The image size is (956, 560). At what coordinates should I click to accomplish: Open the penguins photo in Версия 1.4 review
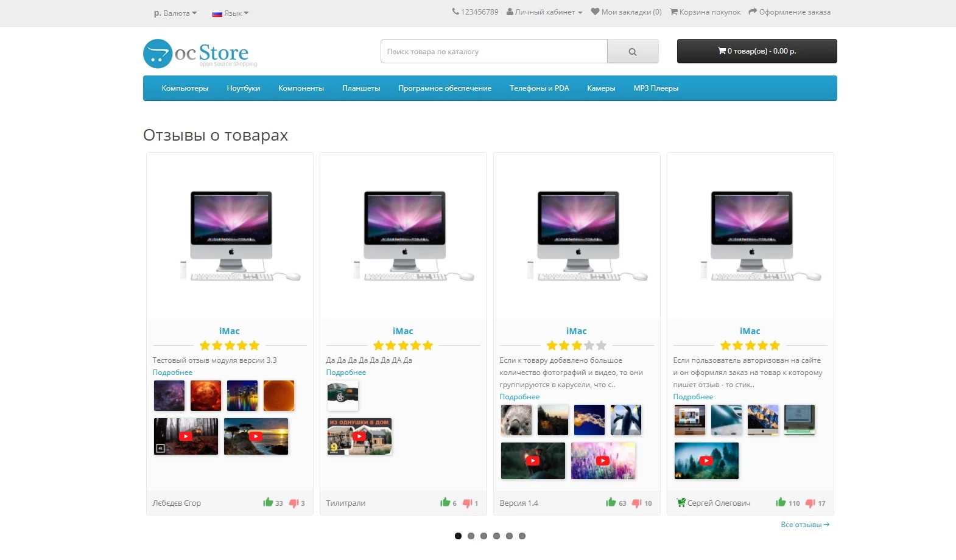[x=626, y=420]
